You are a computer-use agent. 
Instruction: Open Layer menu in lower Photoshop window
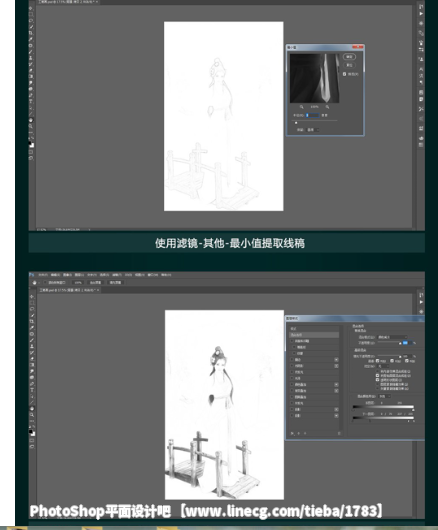(x=79, y=275)
